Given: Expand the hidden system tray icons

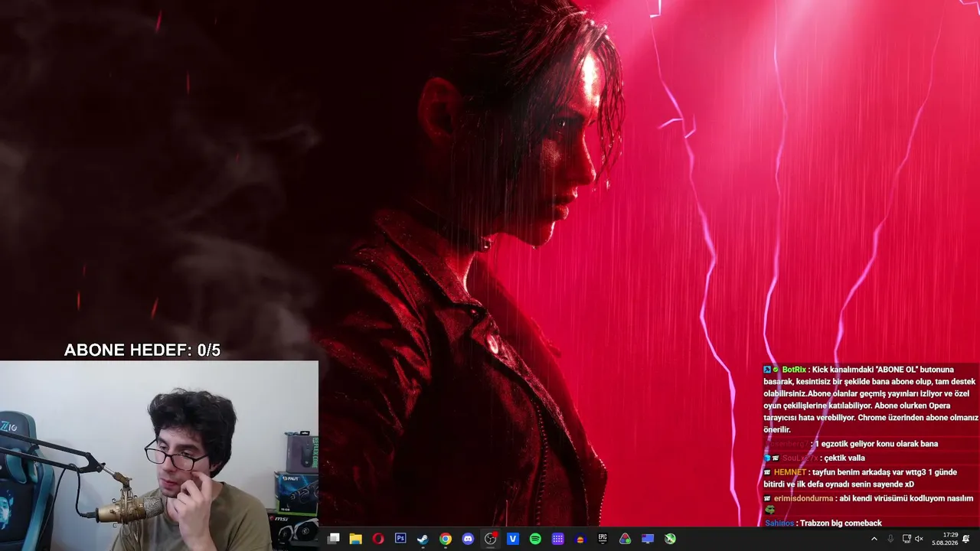Looking at the screenshot, I should pos(874,539).
